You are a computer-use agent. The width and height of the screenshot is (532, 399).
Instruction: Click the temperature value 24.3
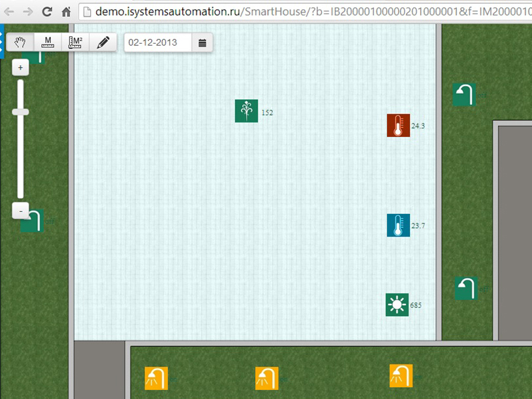tap(418, 126)
